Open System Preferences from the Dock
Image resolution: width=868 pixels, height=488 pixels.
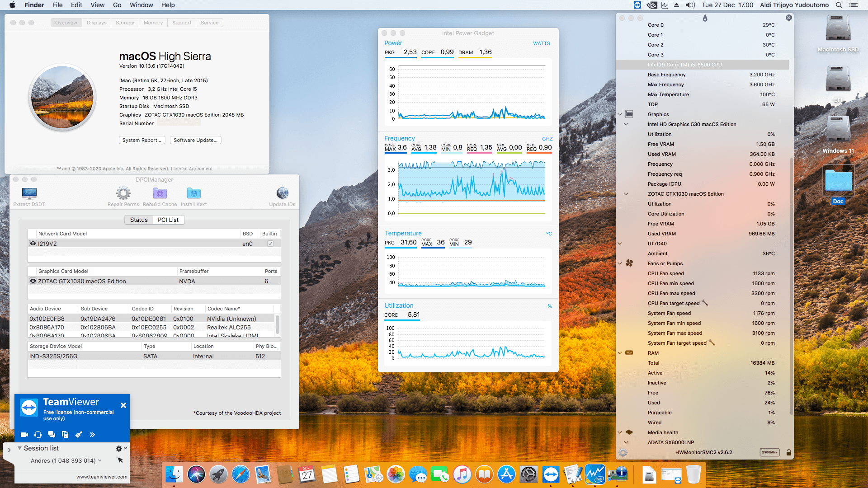click(528, 474)
